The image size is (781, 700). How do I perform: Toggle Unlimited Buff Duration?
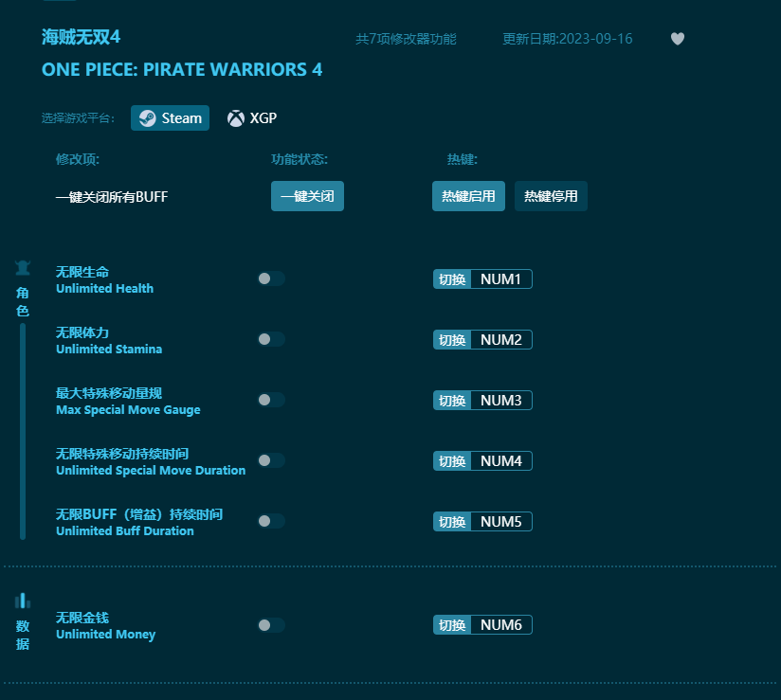click(x=271, y=521)
